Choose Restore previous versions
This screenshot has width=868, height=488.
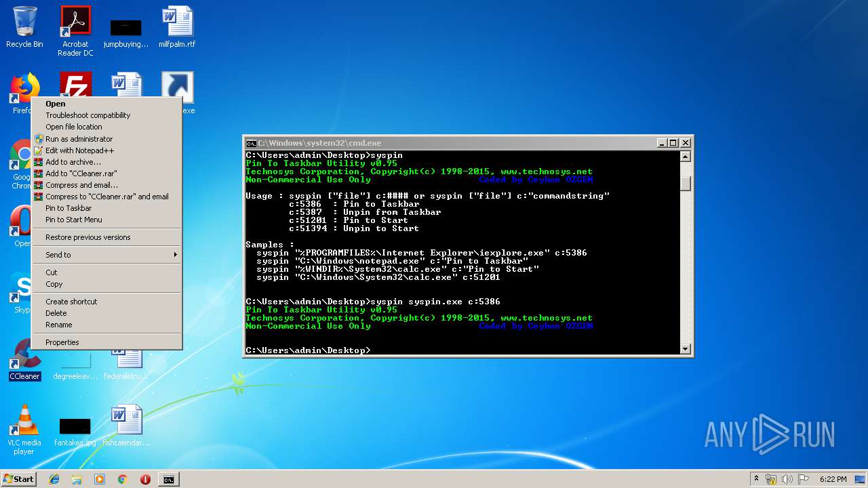[106, 237]
